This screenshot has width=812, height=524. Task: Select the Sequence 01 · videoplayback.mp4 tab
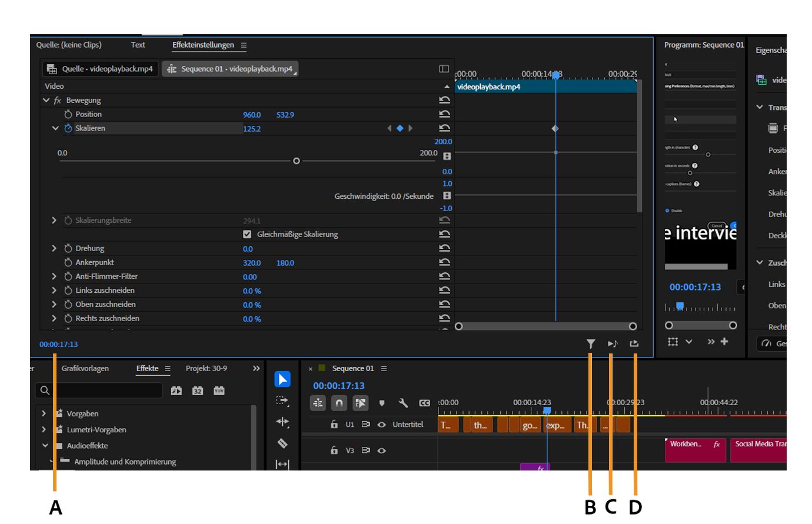(230, 69)
